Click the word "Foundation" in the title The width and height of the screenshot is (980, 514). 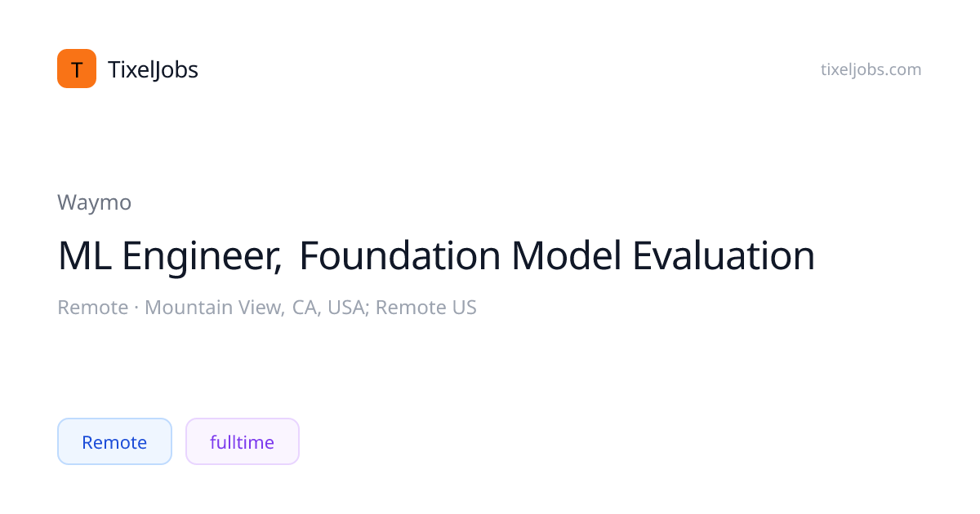pyautogui.click(x=399, y=256)
